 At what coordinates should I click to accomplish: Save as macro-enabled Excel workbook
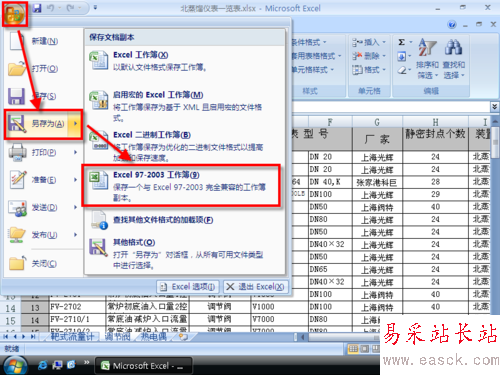pyautogui.click(x=184, y=106)
